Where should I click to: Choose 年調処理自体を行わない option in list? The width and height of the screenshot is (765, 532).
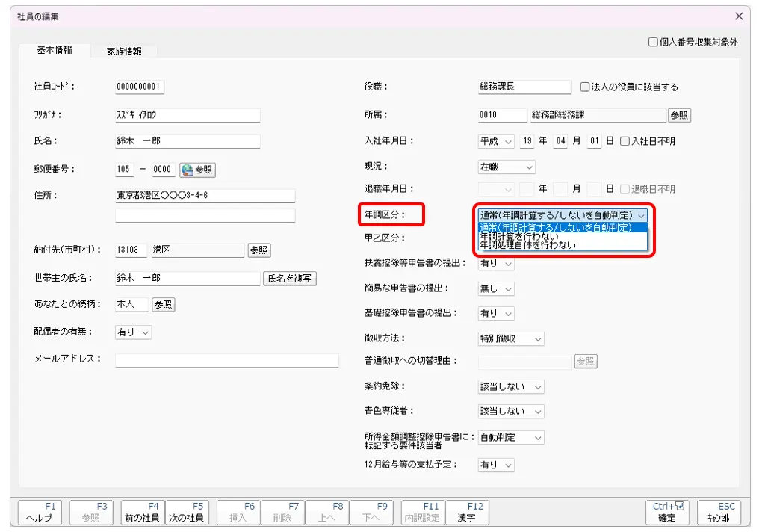click(527, 245)
